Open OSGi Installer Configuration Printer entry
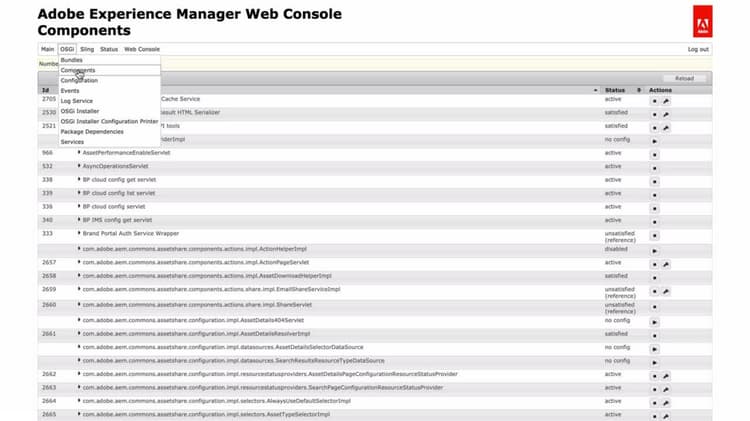The width and height of the screenshot is (750, 421). tap(110, 122)
